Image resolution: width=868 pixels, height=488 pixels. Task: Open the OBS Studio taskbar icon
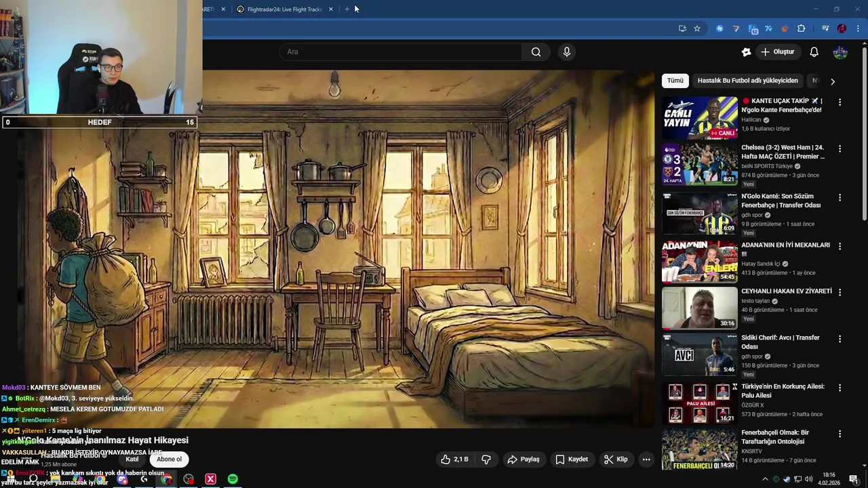189,479
